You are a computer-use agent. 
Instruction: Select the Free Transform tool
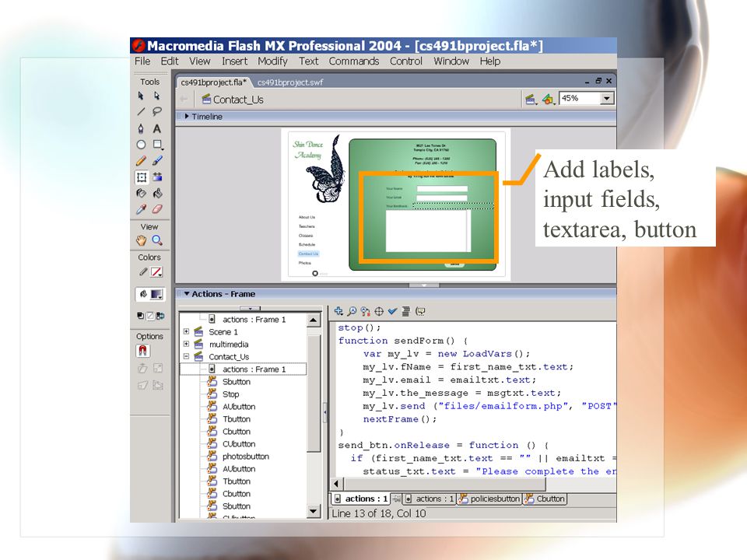pos(142,177)
